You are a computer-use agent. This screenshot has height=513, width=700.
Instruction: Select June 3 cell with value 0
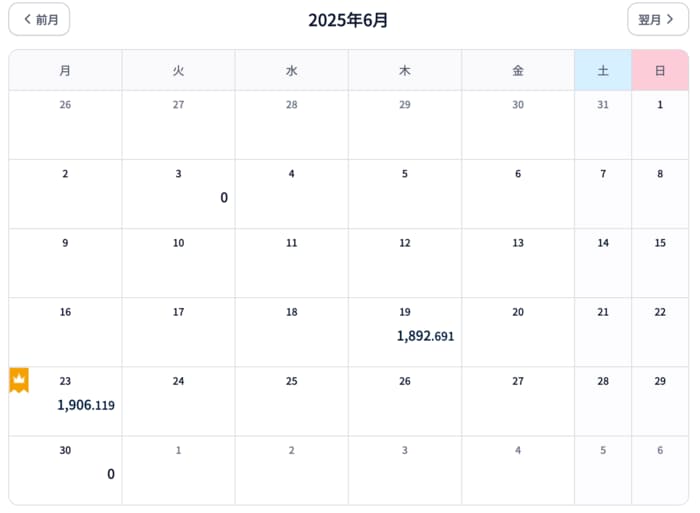(179, 193)
